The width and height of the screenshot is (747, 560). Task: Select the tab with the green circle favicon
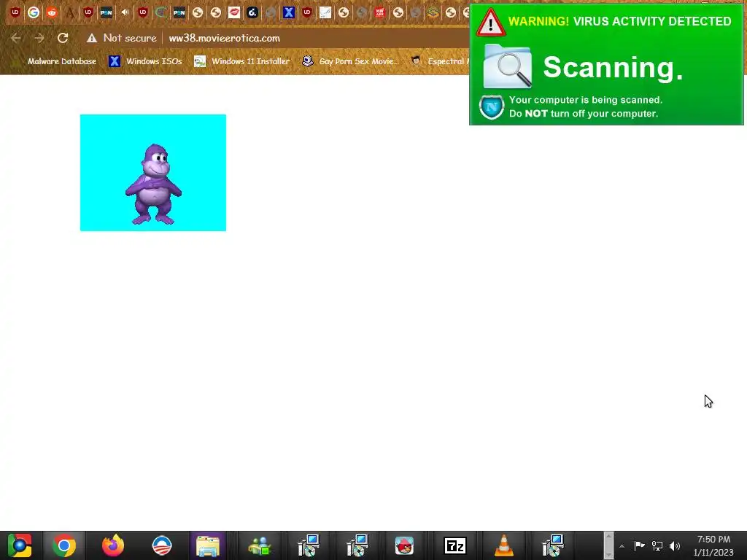click(x=161, y=12)
